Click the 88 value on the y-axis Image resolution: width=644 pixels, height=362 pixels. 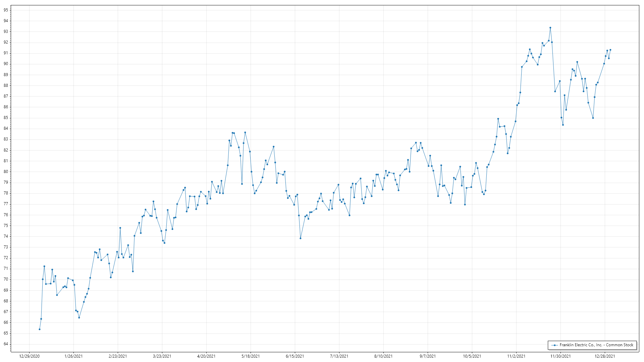pyautogui.click(x=6, y=85)
